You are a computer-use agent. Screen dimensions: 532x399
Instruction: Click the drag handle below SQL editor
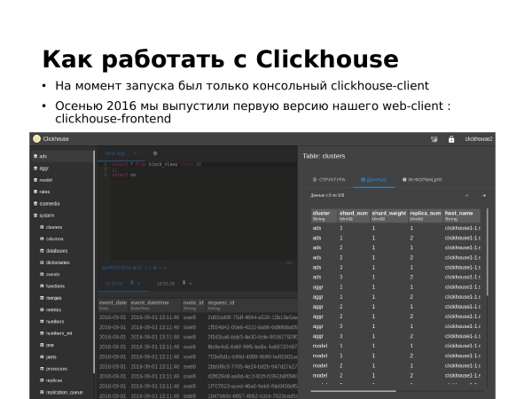[x=288, y=262]
